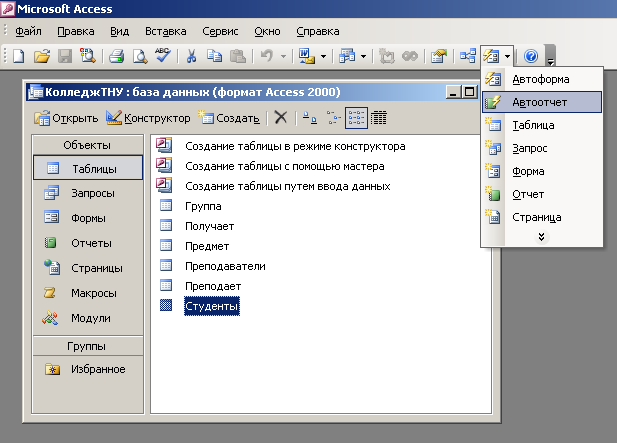The image size is (617, 443).
Task: Open the Окно menu
Action: (x=267, y=31)
